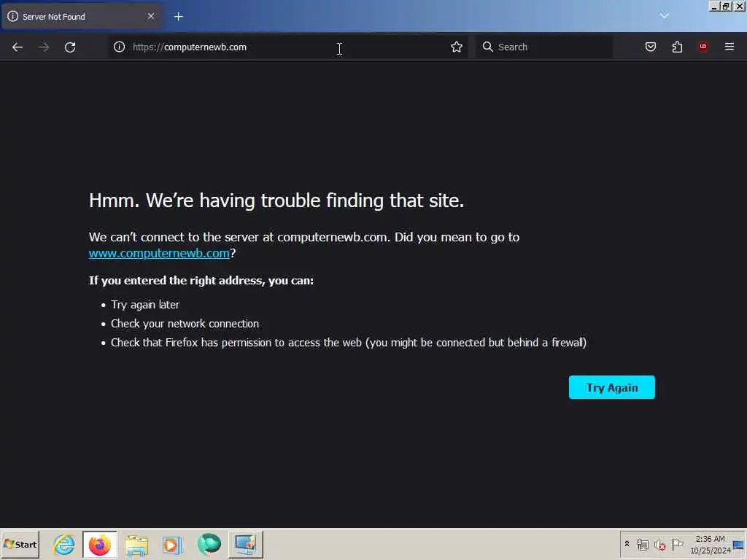
Task: Open the Extensions puzzle icon
Action: pos(677,47)
